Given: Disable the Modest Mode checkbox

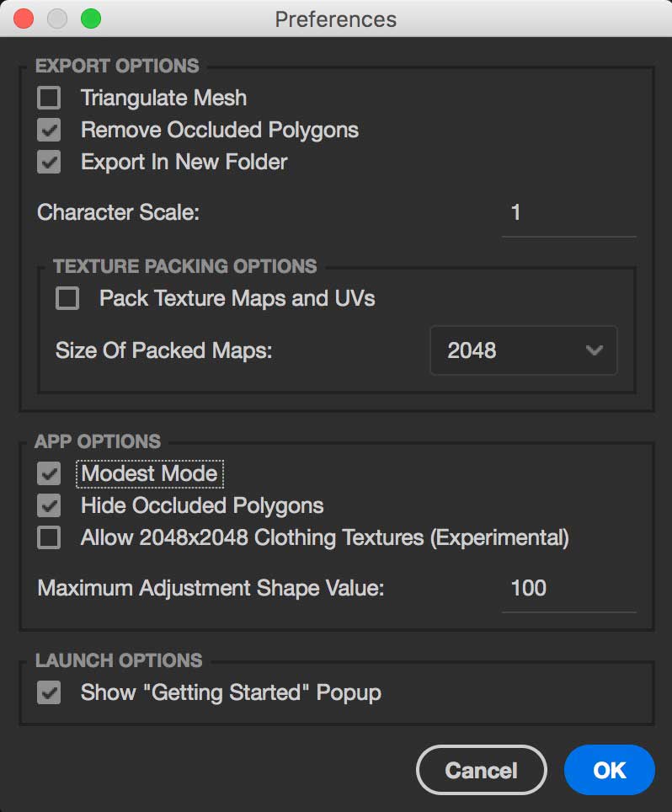Looking at the screenshot, I should tap(50, 474).
